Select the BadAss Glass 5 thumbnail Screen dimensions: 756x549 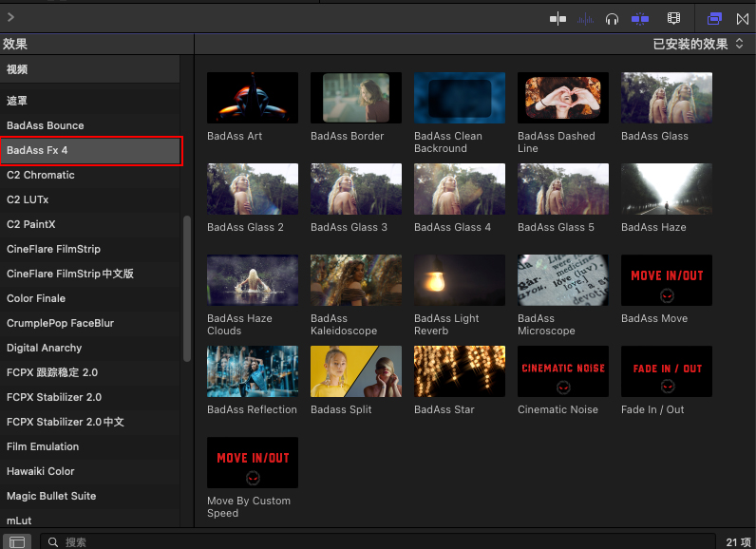pyautogui.click(x=563, y=189)
